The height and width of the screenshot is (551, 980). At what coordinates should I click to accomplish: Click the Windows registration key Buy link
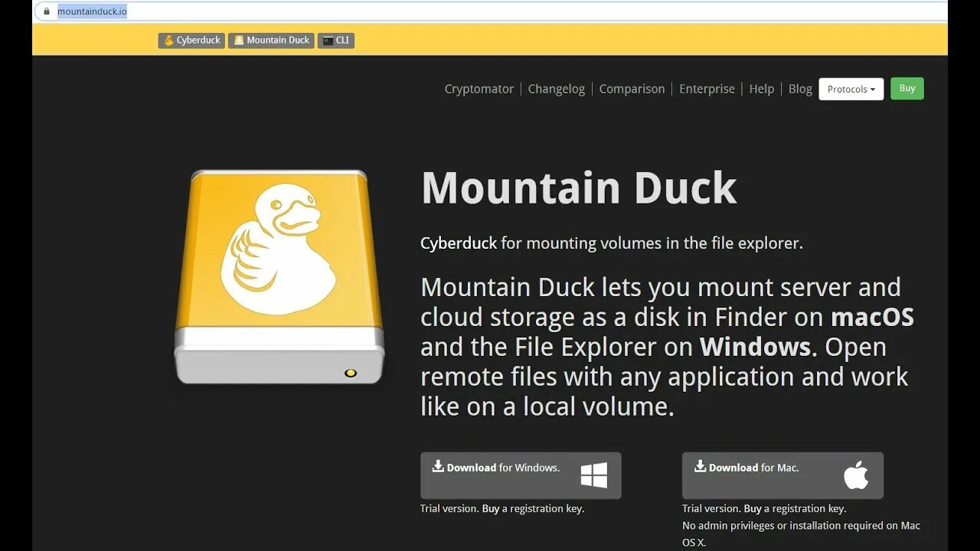tap(492, 508)
